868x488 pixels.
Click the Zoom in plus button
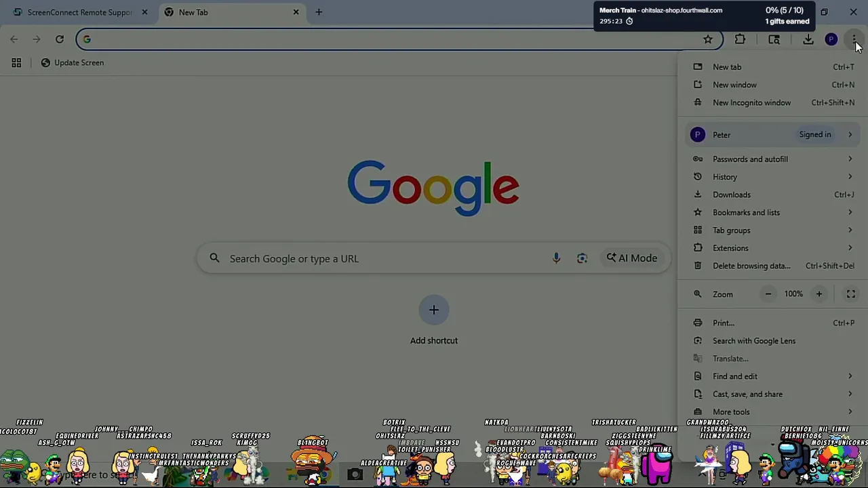(x=818, y=294)
